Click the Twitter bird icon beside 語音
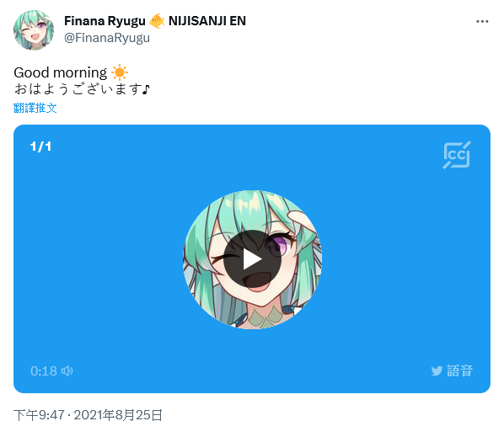This screenshot has width=504, height=437. [437, 370]
